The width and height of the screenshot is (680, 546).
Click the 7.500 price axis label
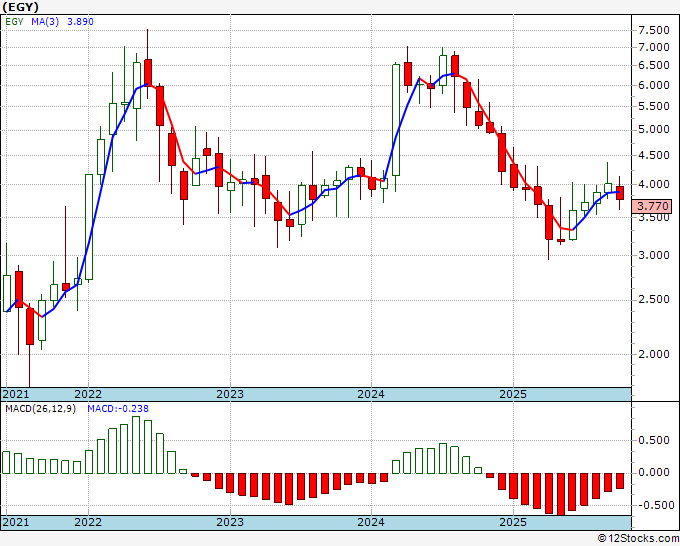pos(654,29)
